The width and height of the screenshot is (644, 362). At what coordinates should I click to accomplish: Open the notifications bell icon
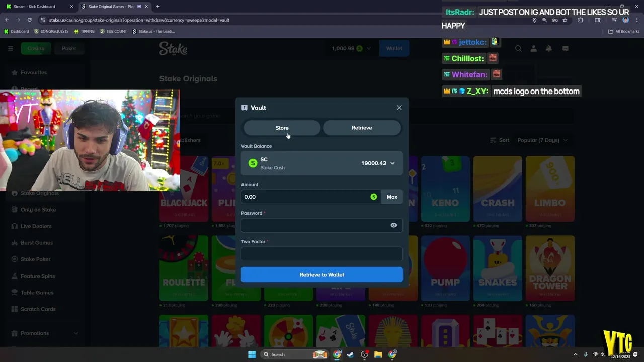[549, 48]
